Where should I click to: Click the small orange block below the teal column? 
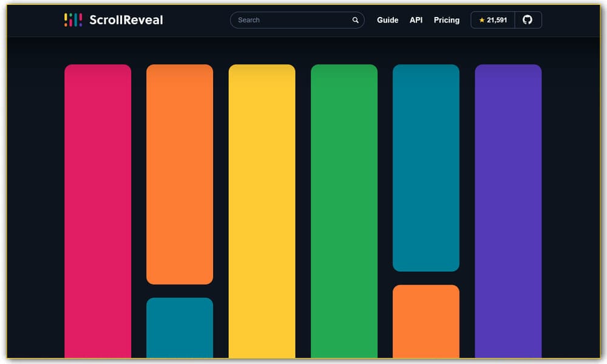click(x=426, y=322)
